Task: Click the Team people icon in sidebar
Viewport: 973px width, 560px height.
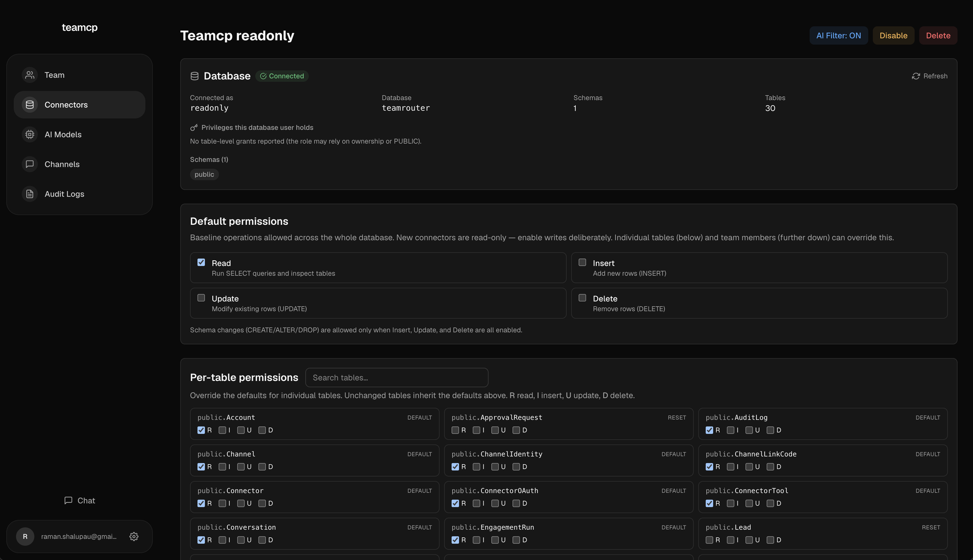Action: 30,75
